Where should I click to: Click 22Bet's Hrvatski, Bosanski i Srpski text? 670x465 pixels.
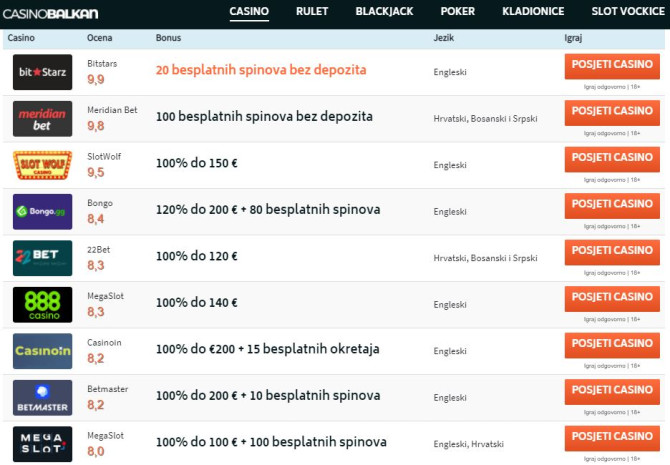pos(485,258)
